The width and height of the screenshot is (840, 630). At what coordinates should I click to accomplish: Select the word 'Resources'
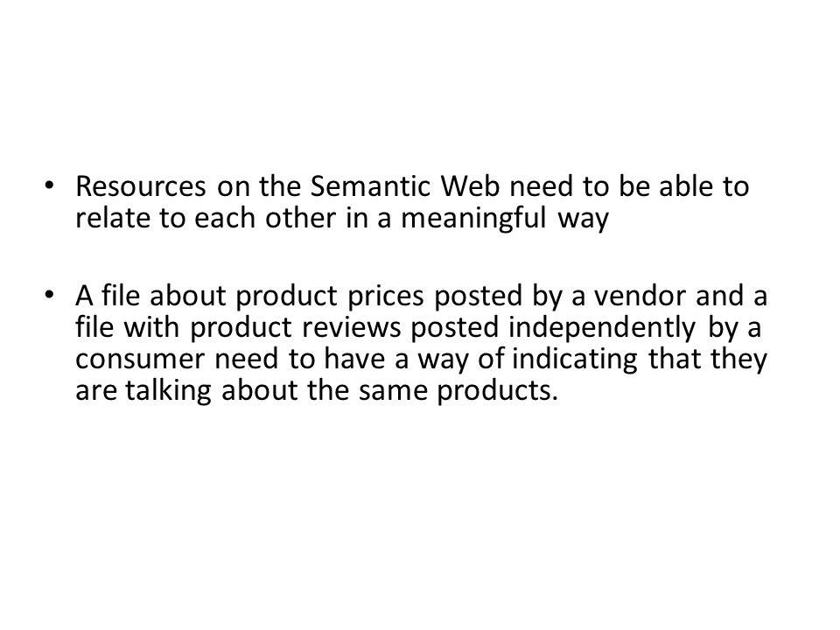point(140,187)
